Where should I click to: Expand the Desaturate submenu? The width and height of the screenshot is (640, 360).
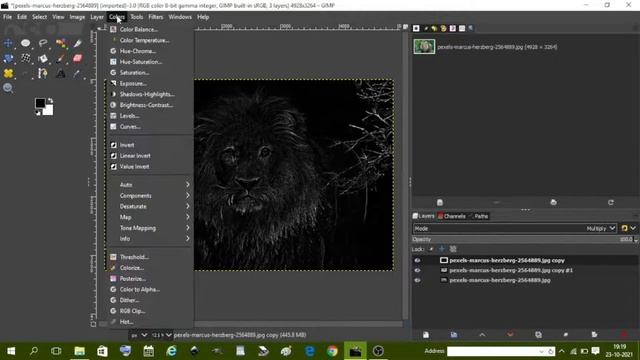149,207
